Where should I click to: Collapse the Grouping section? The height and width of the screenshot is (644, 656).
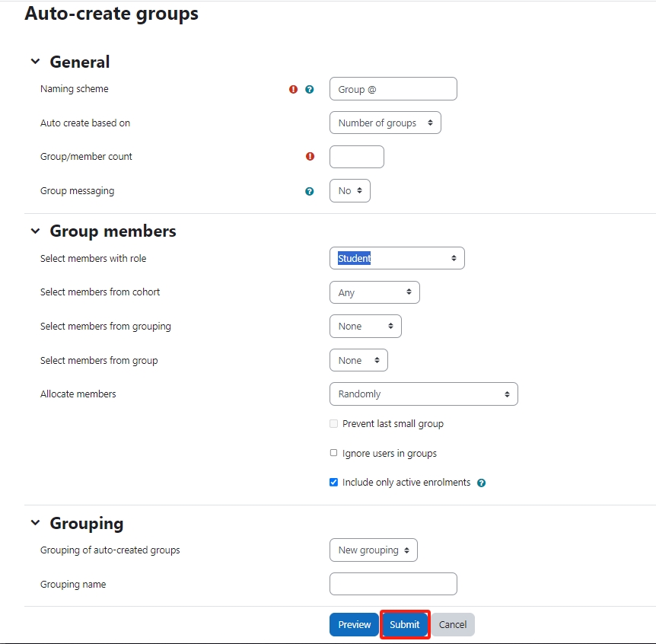pyautogui.click(x=34, y=523)
